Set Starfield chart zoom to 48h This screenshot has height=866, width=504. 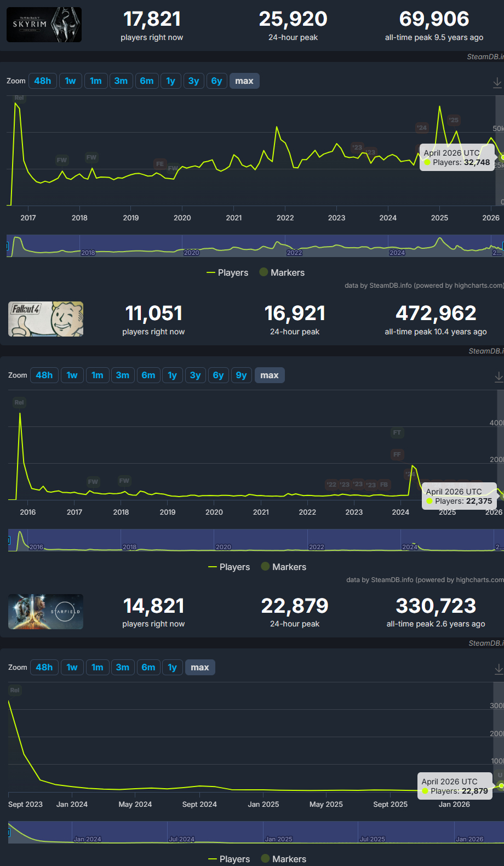point(44,668)
